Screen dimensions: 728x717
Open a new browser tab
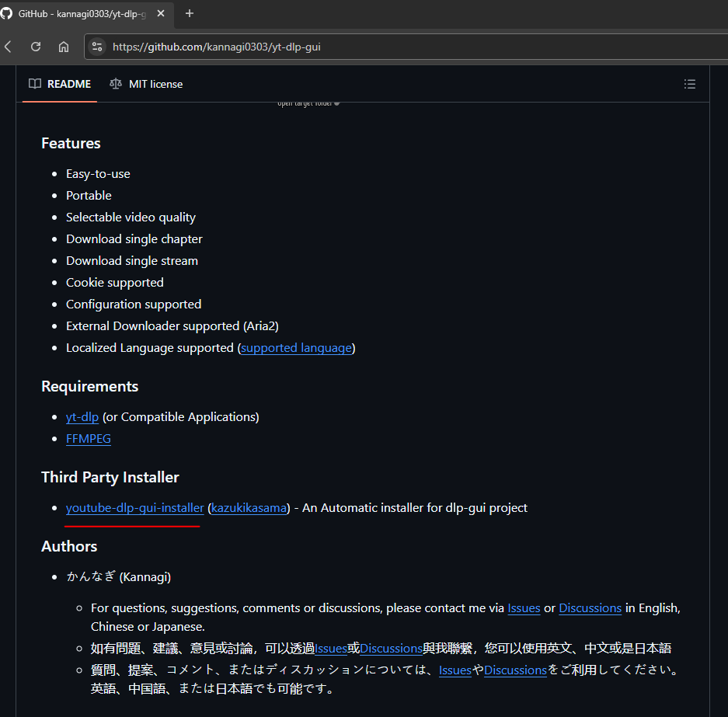(x=190, y=13)
